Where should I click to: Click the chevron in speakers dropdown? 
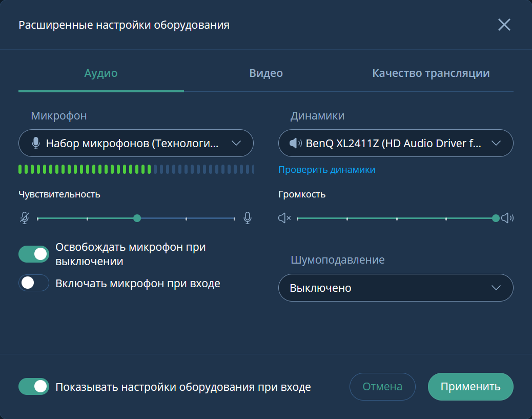click(496, 143)
